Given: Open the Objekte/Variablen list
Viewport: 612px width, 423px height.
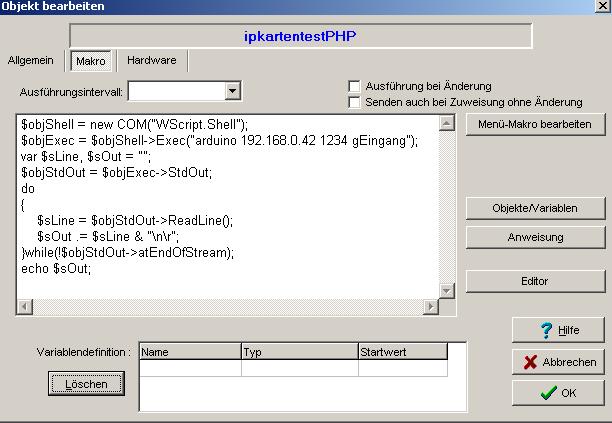Looking at the screenshot, I should click(535, 208).
